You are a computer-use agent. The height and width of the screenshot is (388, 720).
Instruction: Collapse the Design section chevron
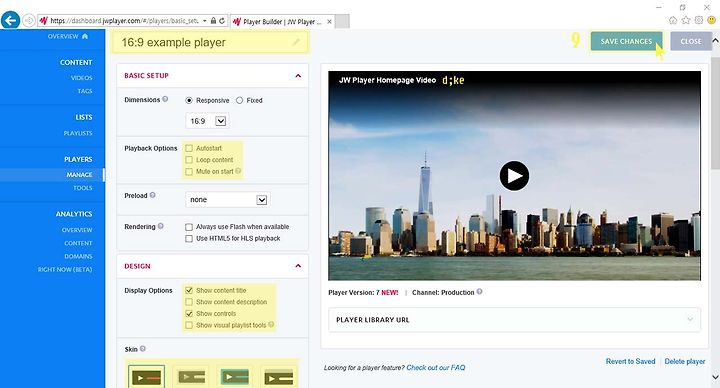[298, 266]
